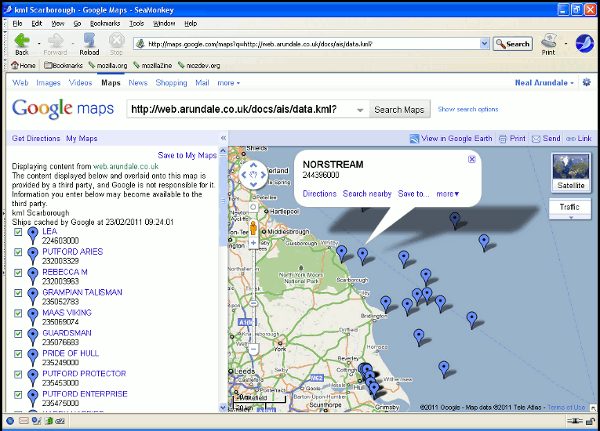The image size is (600, 431).
Task: Uncheck the PUTFORD ENTERPRISE checkbox
Action: (x=18, y=395)
